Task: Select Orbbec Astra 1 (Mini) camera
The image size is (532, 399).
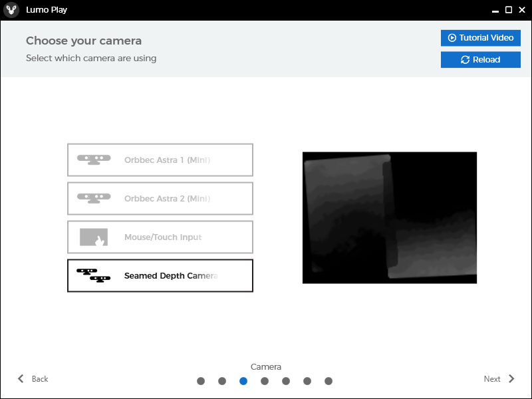Action: click(160, 160)
